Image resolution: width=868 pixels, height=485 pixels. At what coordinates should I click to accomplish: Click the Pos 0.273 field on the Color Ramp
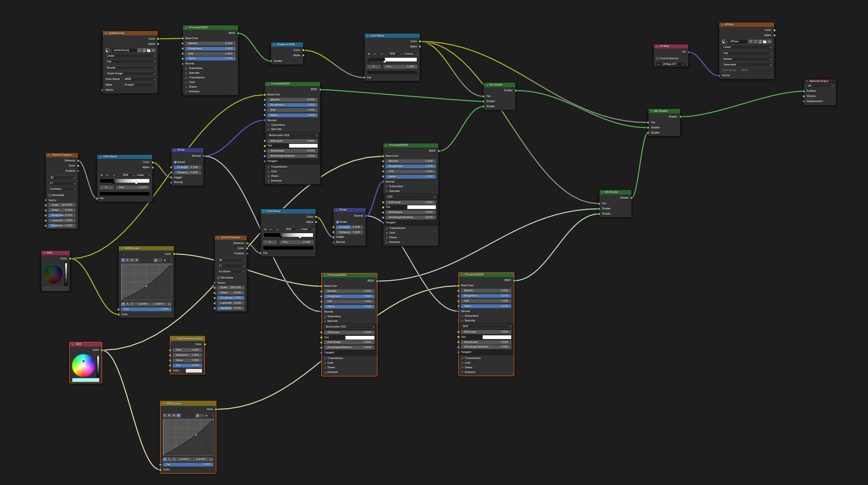click(x=132, y=187)
